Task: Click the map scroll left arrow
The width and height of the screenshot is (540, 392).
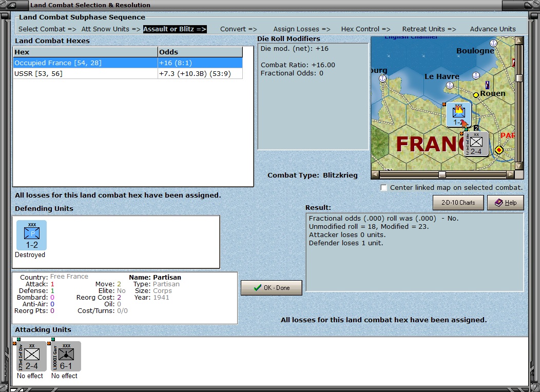Action: click(x=375, y=175)
